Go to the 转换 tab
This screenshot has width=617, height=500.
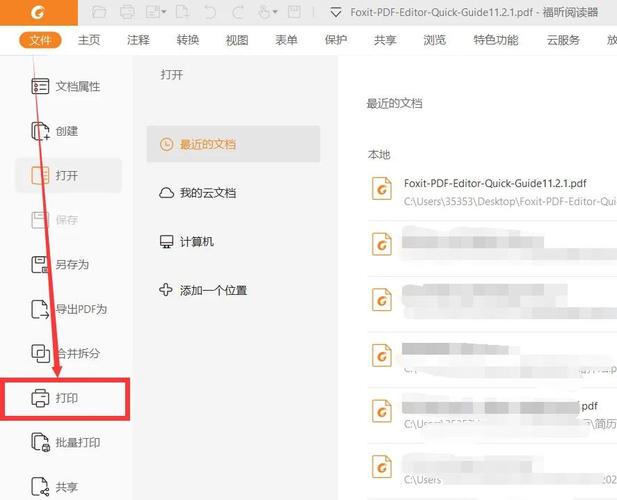[188, 40]
